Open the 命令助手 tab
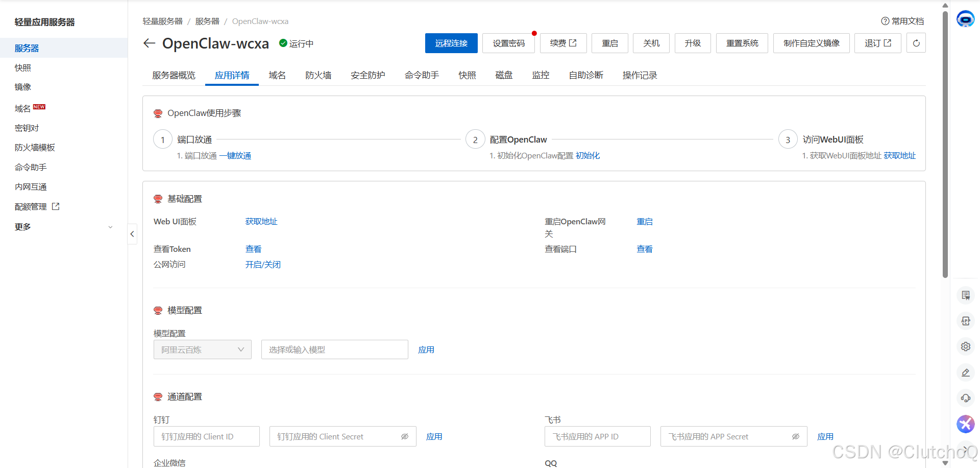 pyautogui.click(x=422, y=75)
